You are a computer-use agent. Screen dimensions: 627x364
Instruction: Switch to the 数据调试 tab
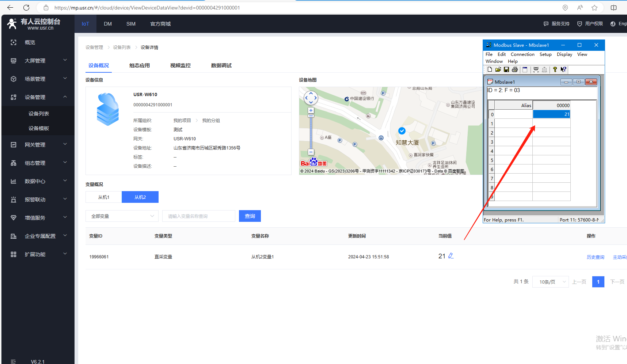tap(221, 65)
